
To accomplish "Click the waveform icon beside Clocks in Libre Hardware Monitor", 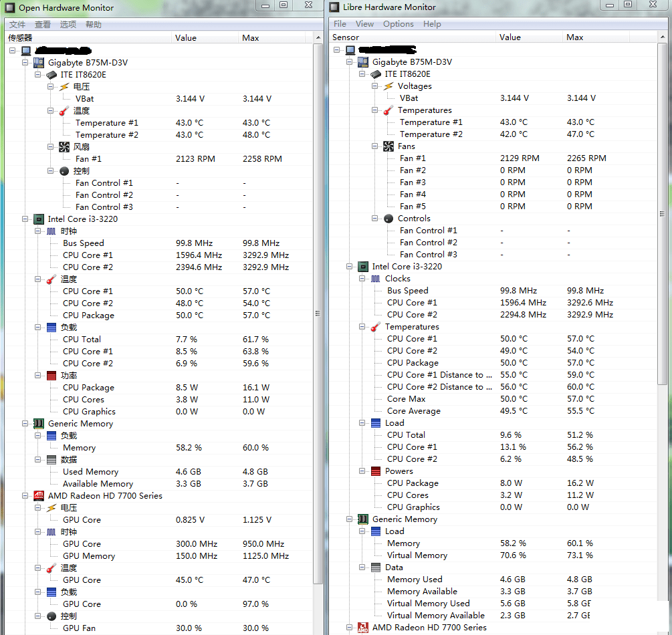I will pyautogui.click(x=375, y=279).
